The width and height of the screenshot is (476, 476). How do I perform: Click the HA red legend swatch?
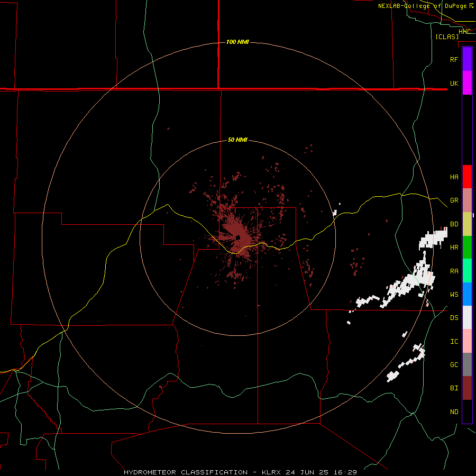467,177
